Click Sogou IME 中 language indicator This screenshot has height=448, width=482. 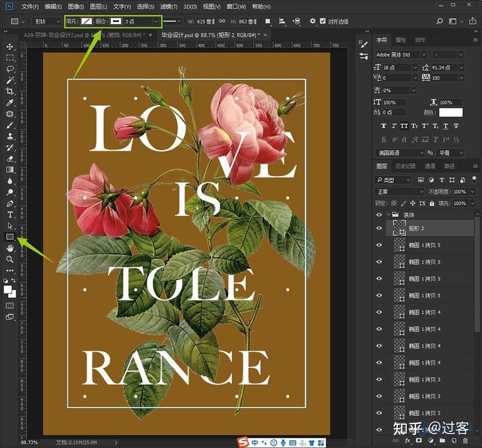(254, 442)
